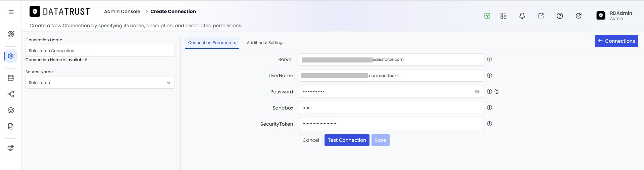Click the Save button
Image resolution: width=644 pixels, height=170 pixels.
(x=381, y=140)
